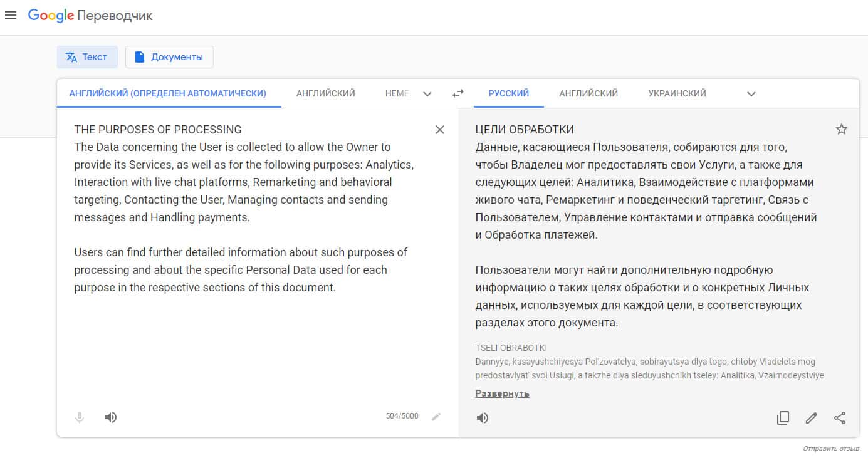Swap source and target languages
This screenshot has height=463, width=868.
click(458, 93)
